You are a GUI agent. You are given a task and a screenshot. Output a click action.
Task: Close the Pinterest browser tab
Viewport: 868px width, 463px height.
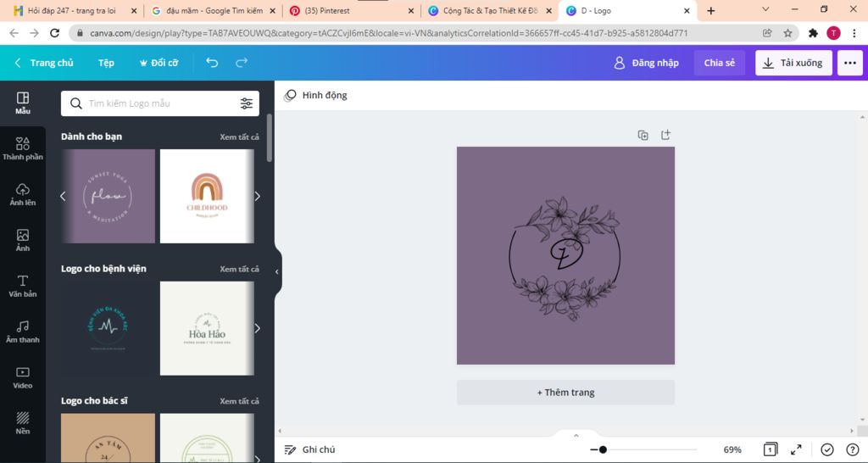[x=410, y=10]
